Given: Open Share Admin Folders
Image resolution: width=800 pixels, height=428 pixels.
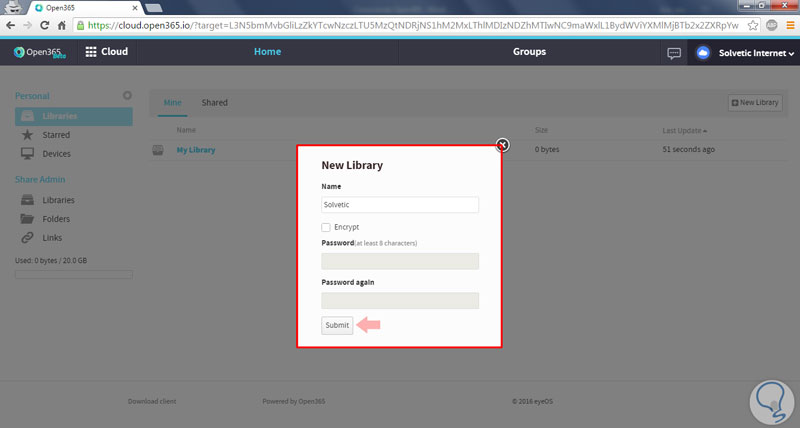Looking at the screenshot, I should (56, 219).
